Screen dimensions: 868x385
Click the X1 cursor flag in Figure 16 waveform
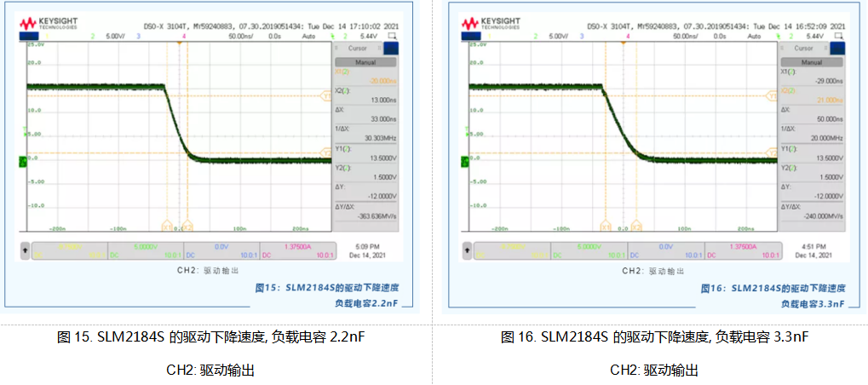click(606, 227)
